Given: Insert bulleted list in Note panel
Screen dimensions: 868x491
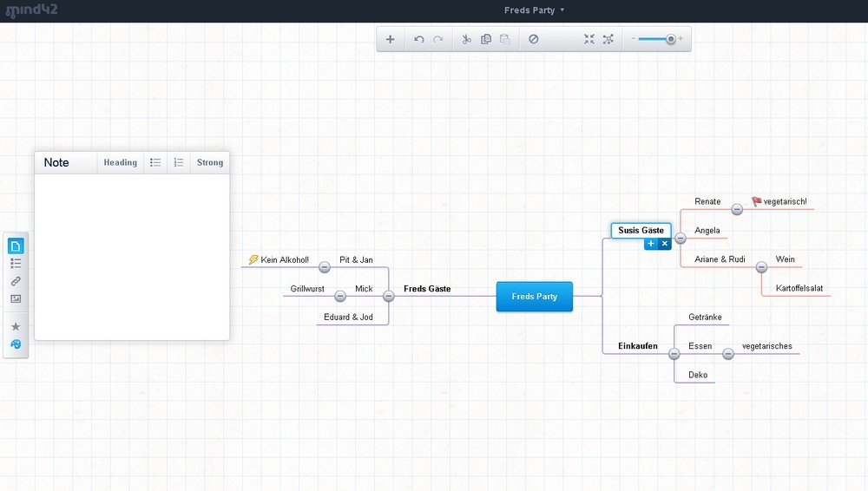Looking at the screenshot, I should pyautogui.click(x=155, y=163).
